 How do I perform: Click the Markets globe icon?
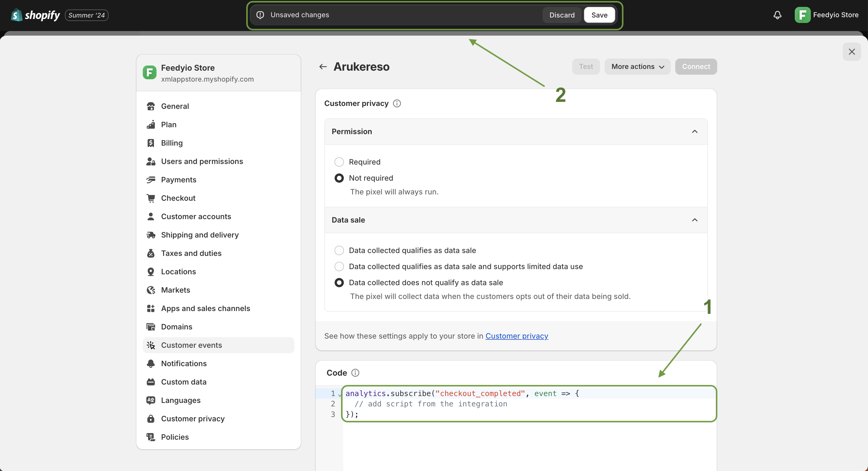click(151, 290)
